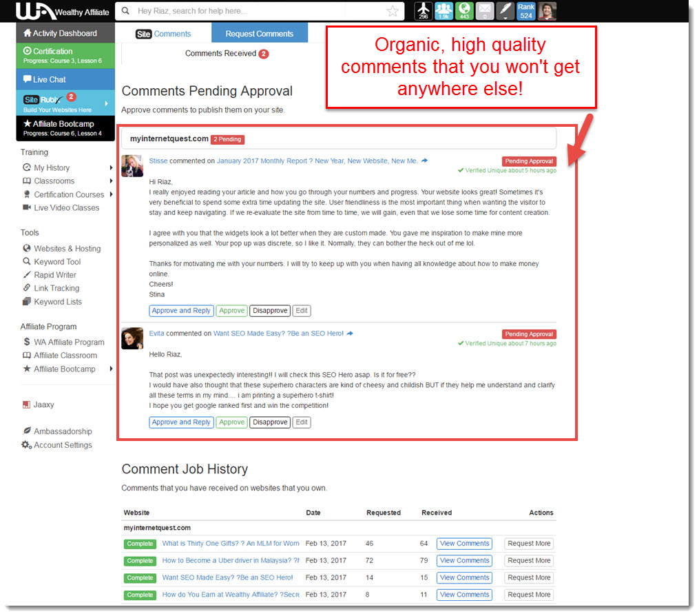Open the Evita commenter profile link
This screenshot has height=616, width=699.
click(156, 333)
